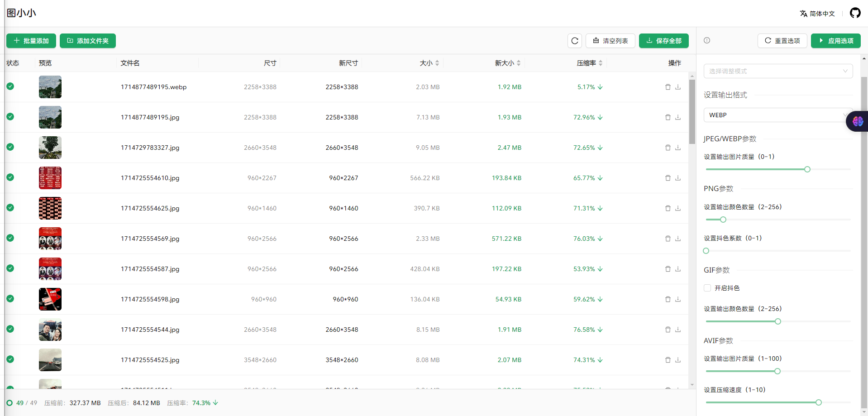Click the thumbnail preview of 1714729783327.jpg

click(50, 148)
